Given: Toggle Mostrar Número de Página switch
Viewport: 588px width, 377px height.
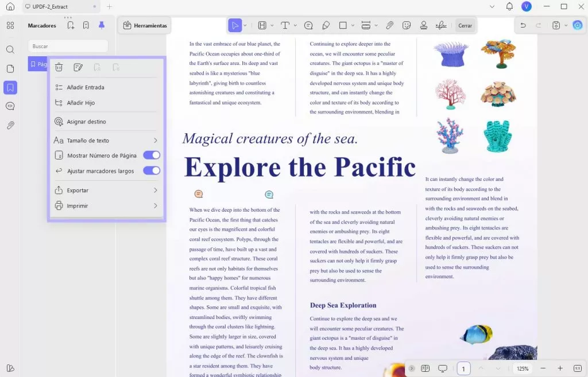Looking at the screenshot, I should 152,156.
